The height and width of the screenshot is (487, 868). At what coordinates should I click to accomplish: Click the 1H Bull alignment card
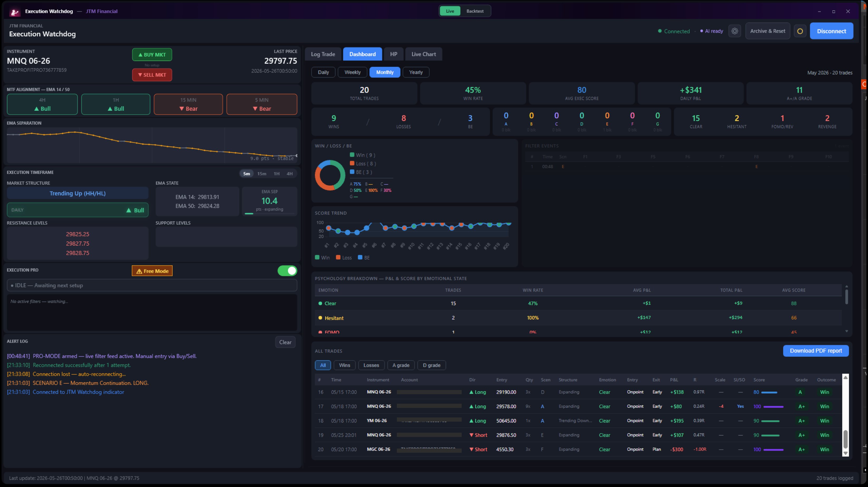pos(116,104)
